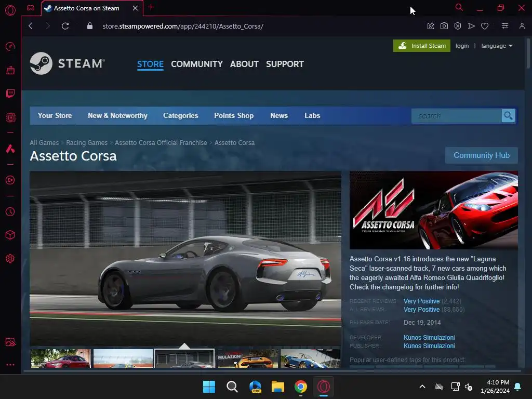Image resolution: width=532 pixels, height=399 pixels.
Task: Click Assetto Corsa Official Franchise breadcrumb
Action: (161, 142)
